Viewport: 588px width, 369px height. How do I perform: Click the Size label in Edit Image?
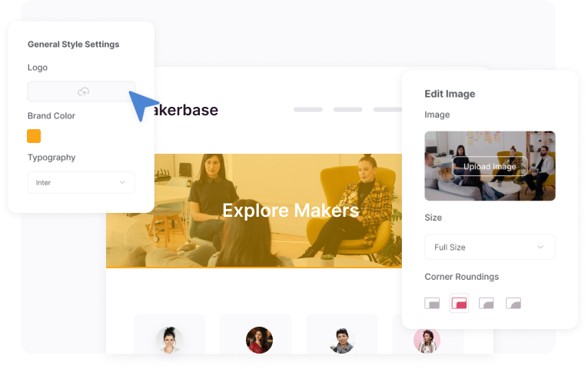(x=434, y=218)
